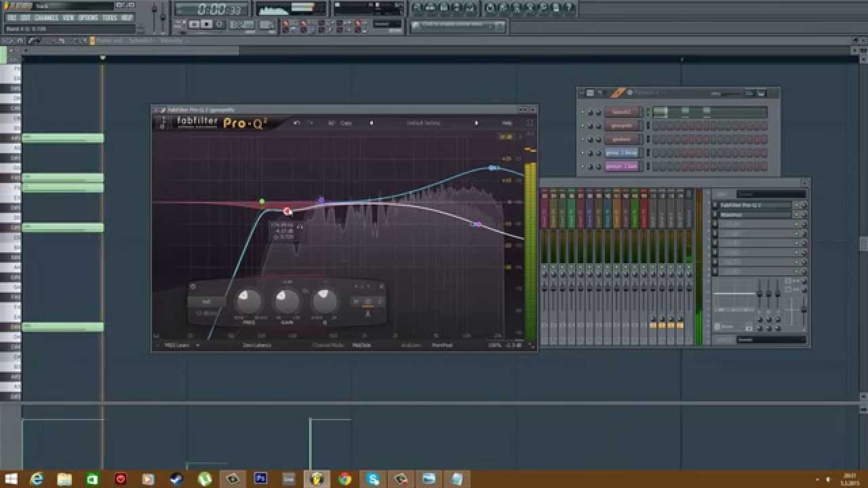The image size is (868, 488).
Task: Click the channel rack swing slider
Action: 730,94
